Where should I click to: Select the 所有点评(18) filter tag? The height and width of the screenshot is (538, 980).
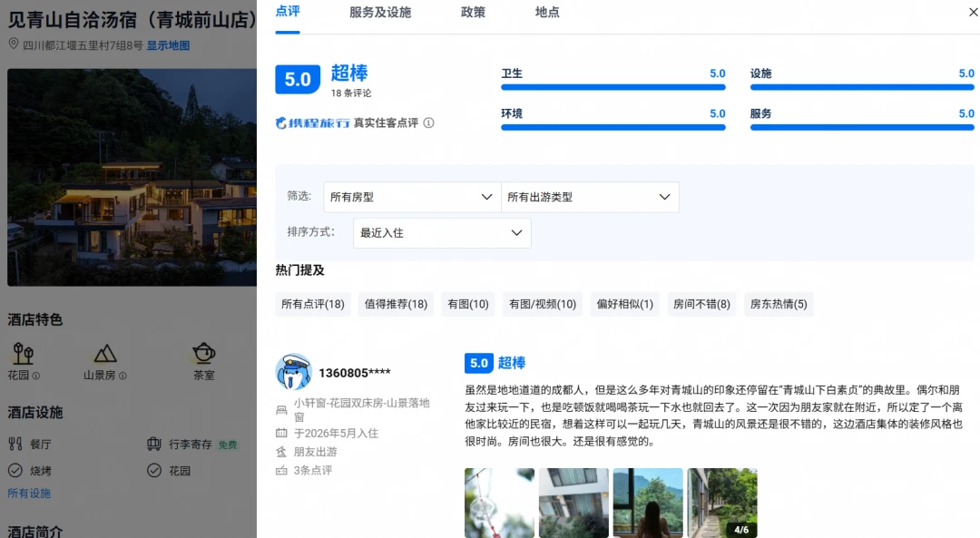(x=313, y=304)
